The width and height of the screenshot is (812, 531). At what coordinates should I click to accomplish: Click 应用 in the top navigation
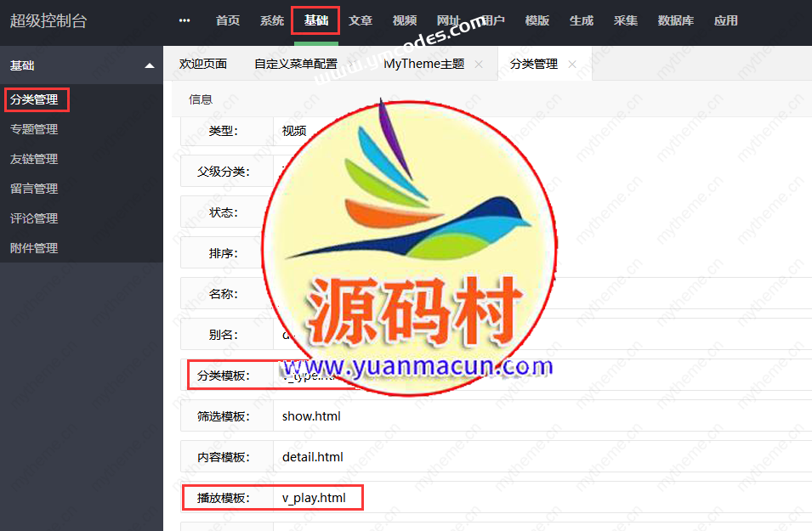coord(726,20)
